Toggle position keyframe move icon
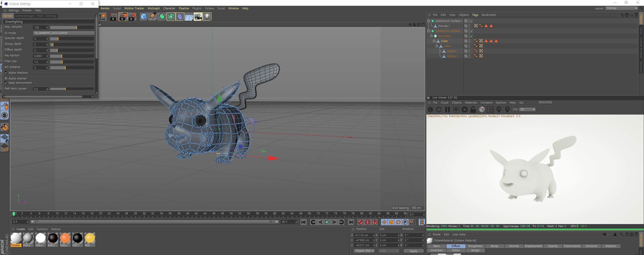The image size is (644, 255). pyautogui.click(x=384, y=222)
